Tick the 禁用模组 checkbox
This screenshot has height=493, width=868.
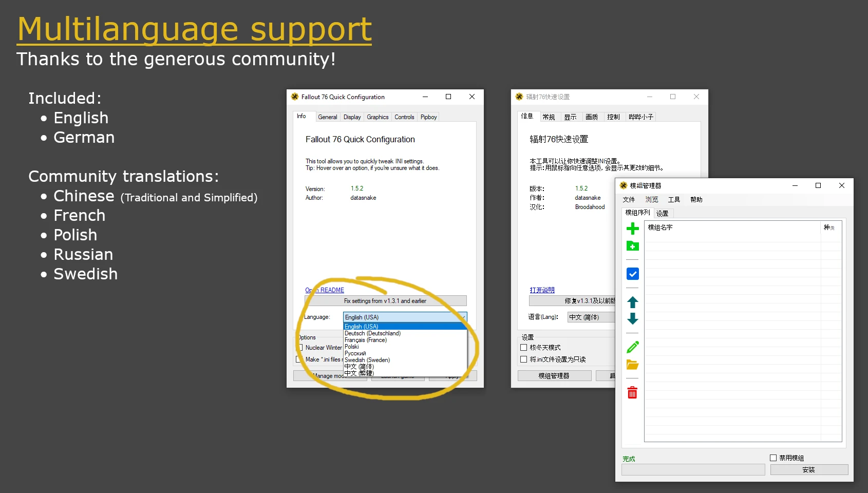pos(773,458)
